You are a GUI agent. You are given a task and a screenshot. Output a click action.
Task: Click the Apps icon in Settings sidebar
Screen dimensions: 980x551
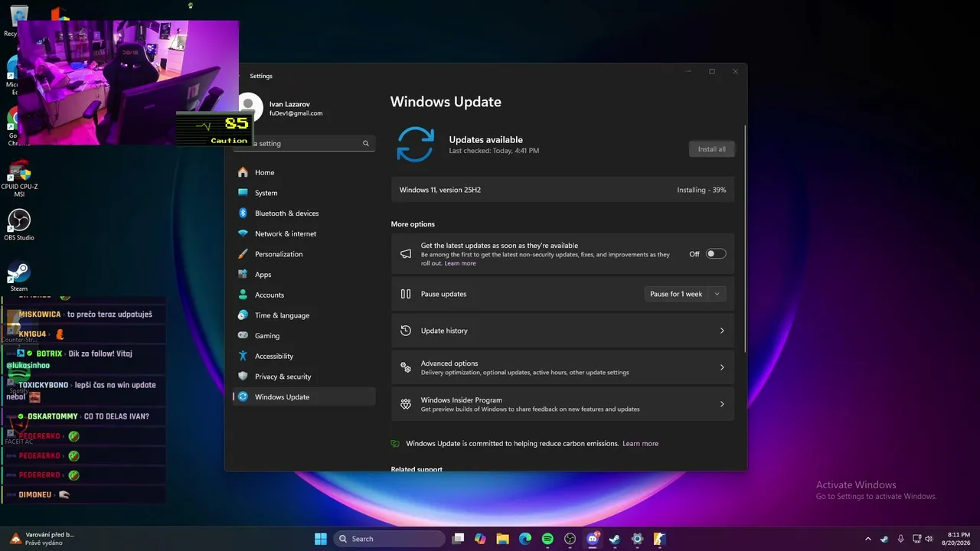click(x=243, y=274)
